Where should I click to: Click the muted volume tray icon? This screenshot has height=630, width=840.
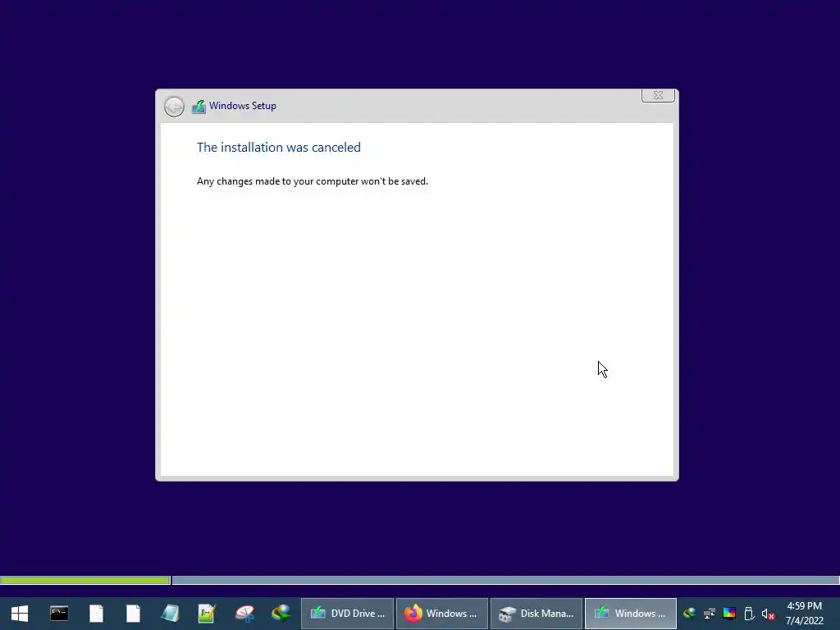(768, 614)
